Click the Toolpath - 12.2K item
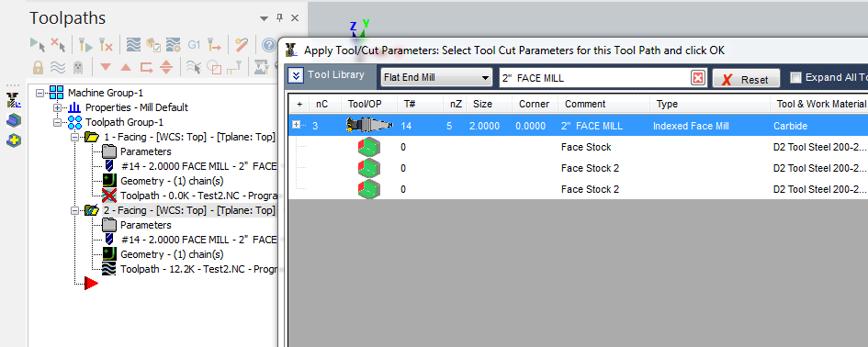This screenshot has width=868, height=347. [198, 269]
